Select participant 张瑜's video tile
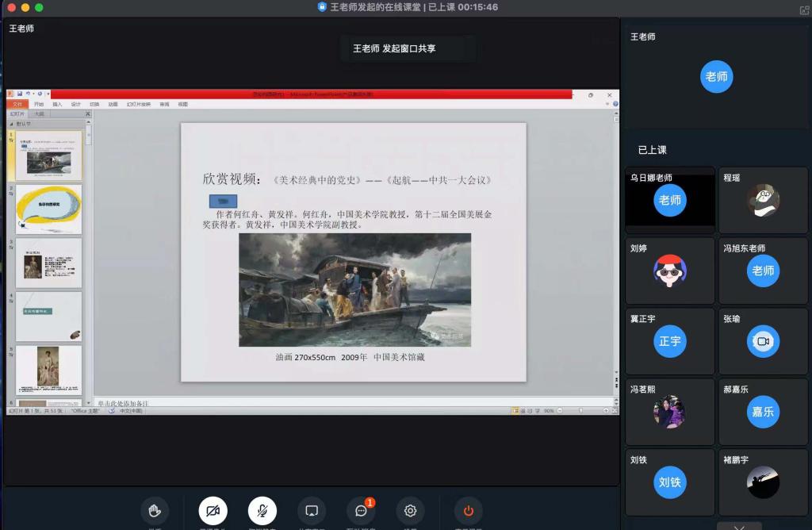Image resolution: width=812 pixels, height=530 pixels. click(763, 340)
